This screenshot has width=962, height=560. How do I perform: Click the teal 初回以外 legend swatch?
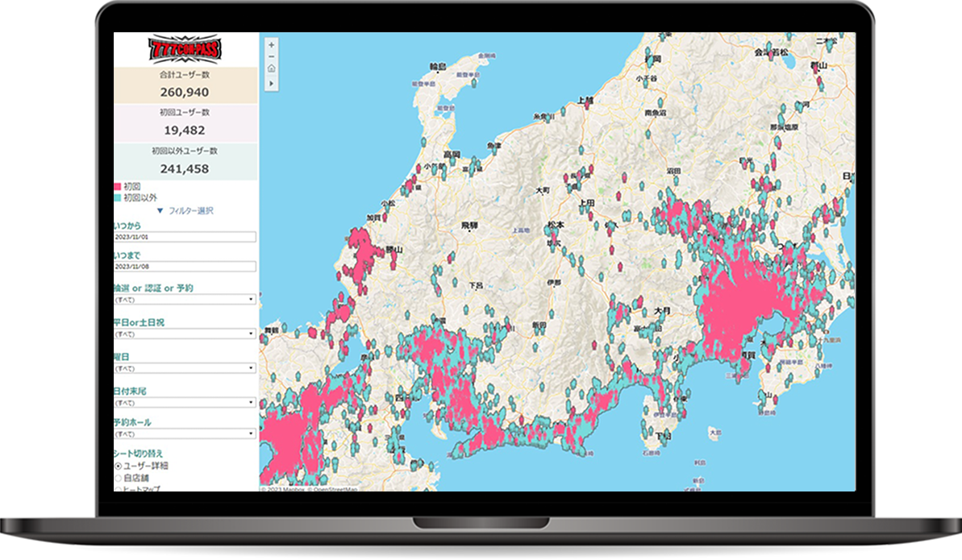[118, 197]
